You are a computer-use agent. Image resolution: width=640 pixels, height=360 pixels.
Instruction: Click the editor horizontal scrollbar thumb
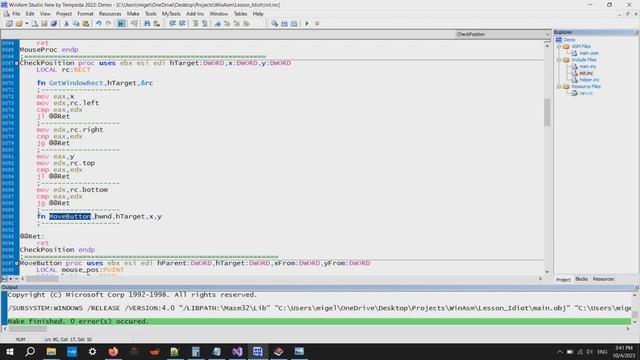click(42, 279)
